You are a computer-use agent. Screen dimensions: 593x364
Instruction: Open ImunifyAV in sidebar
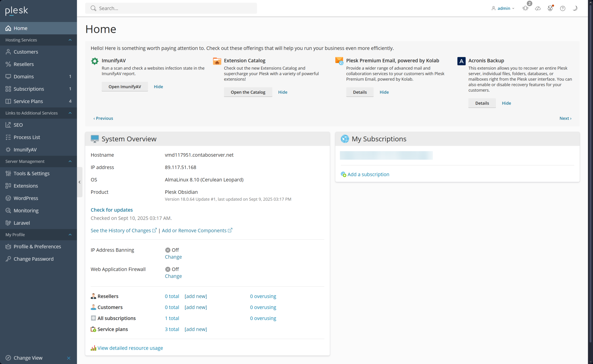(38, 150)
